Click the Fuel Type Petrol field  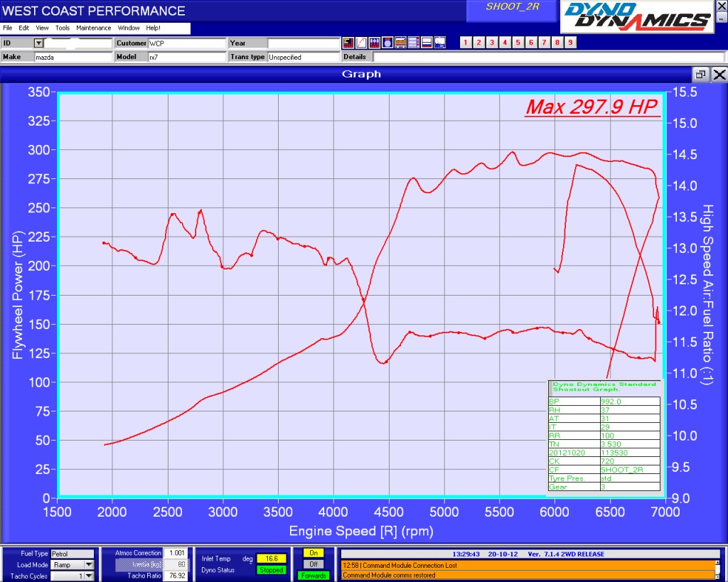[x=72, y=554]
